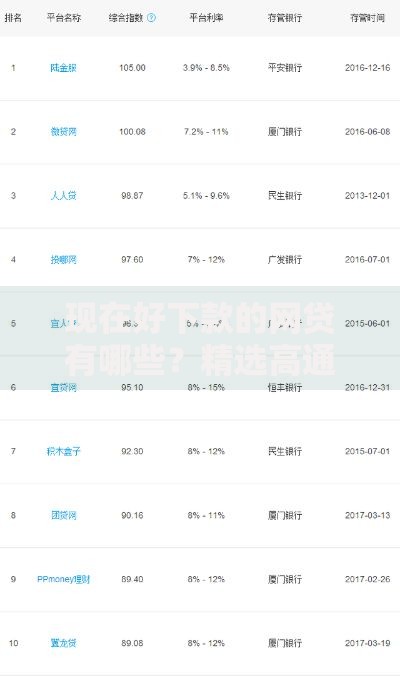
Task: Click the overlay banner title 现在好下款的网贷
Action: (x=200, y=319)
